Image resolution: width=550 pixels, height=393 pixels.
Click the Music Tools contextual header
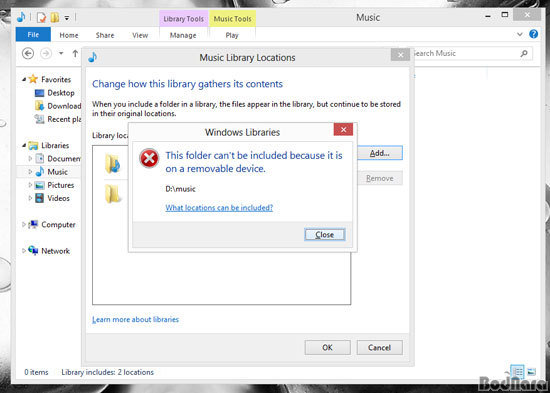[232, 19]
